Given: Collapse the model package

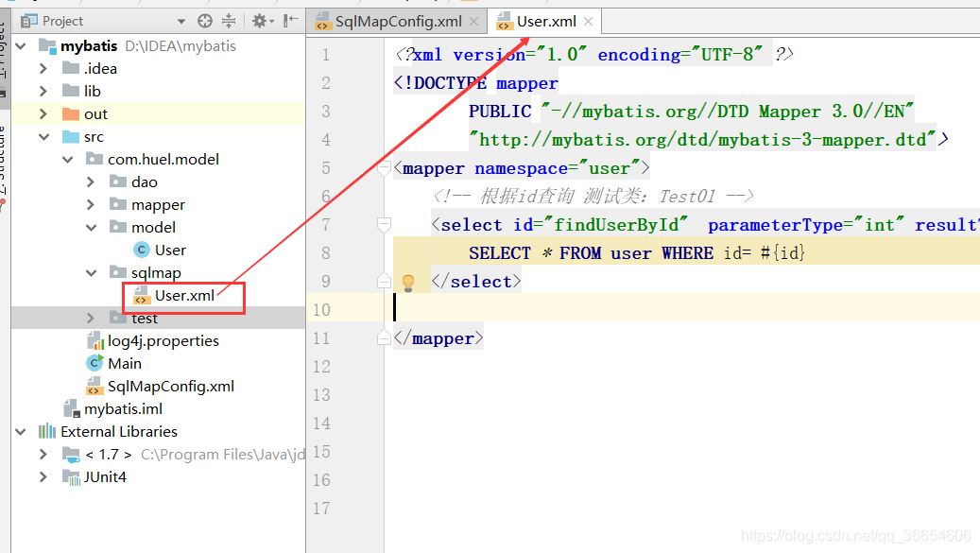Looking at the screenshot, I should (92, 228).
